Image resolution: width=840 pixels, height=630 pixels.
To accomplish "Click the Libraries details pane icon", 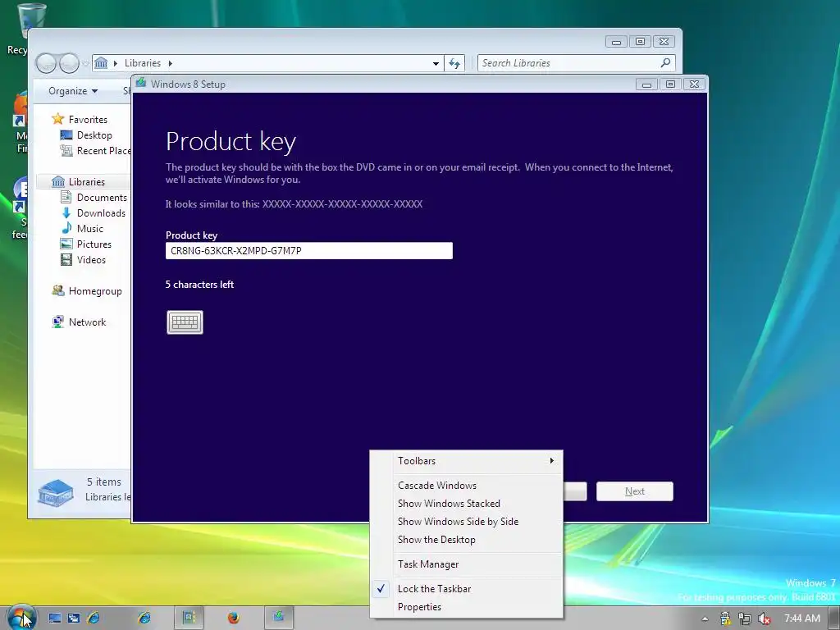I will (56, 491).
